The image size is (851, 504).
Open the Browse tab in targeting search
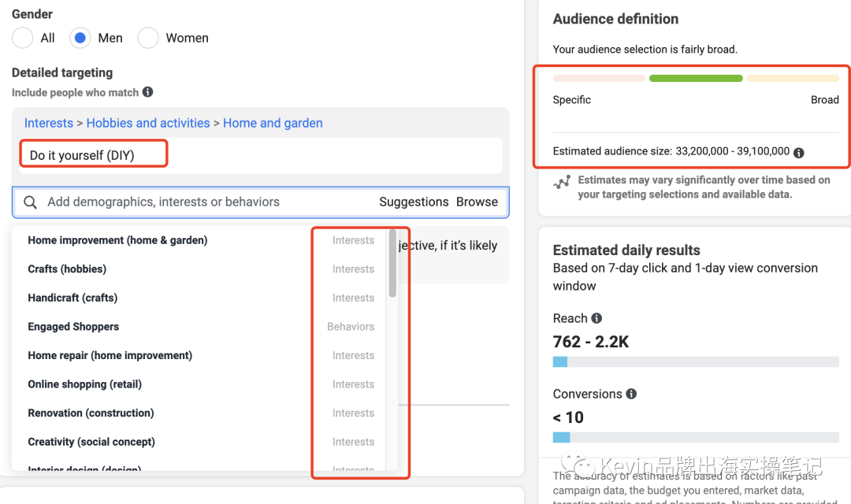click(x=477, y=202)
